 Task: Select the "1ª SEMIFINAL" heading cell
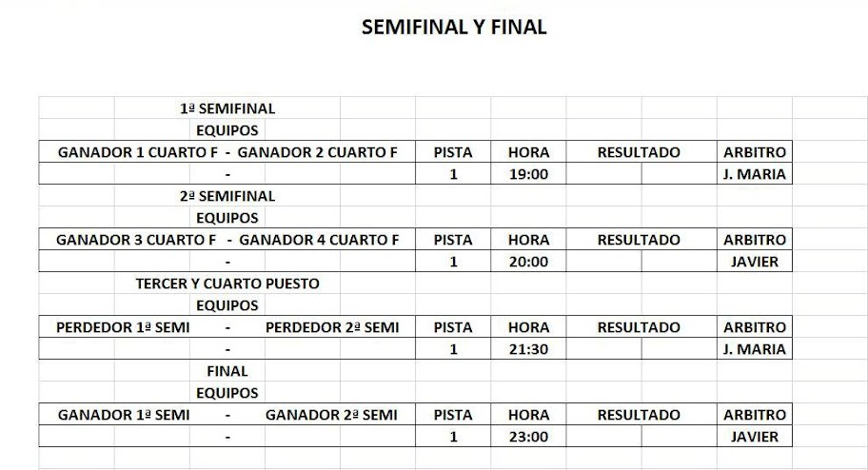tap(227, 108)
